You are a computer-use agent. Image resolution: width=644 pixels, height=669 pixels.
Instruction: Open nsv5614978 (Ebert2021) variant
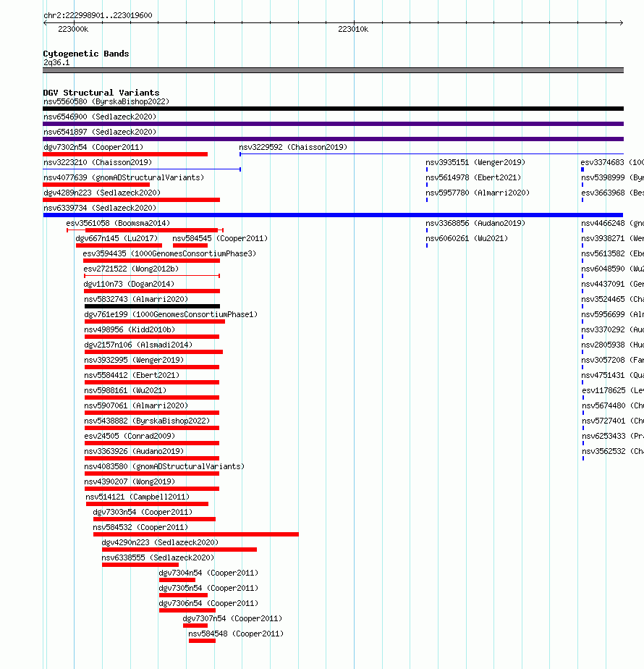click(x=473, y=177)
